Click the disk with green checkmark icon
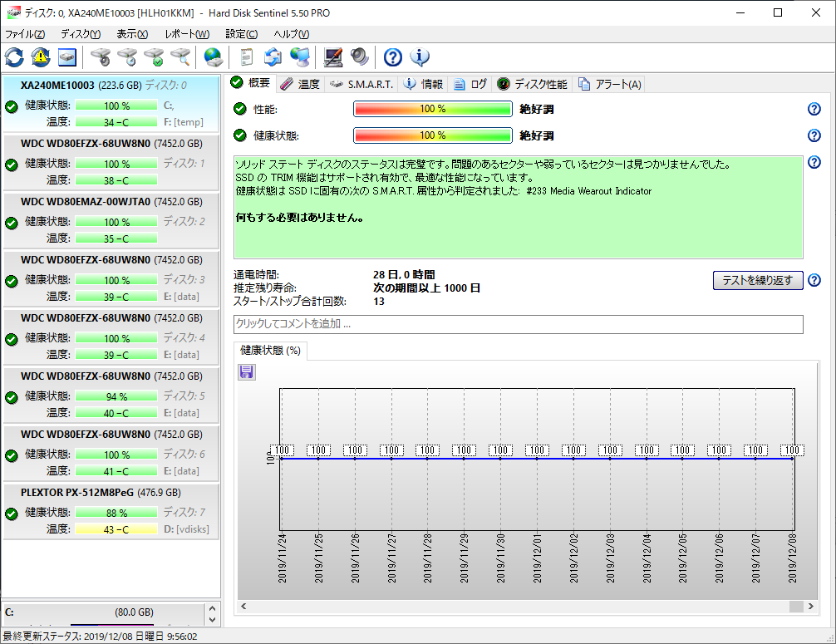 (x=154, y=57)
